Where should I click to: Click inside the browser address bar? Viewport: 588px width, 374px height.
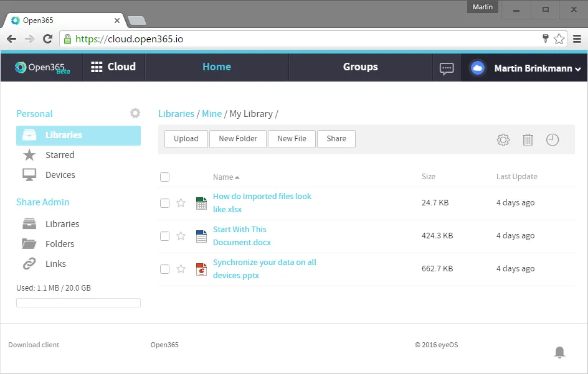[249, 38]
